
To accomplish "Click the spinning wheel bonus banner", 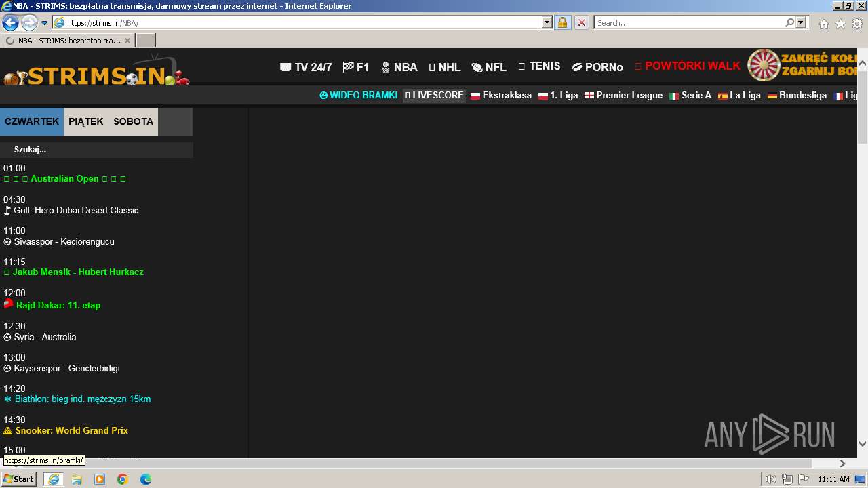I will coord(803,65).
